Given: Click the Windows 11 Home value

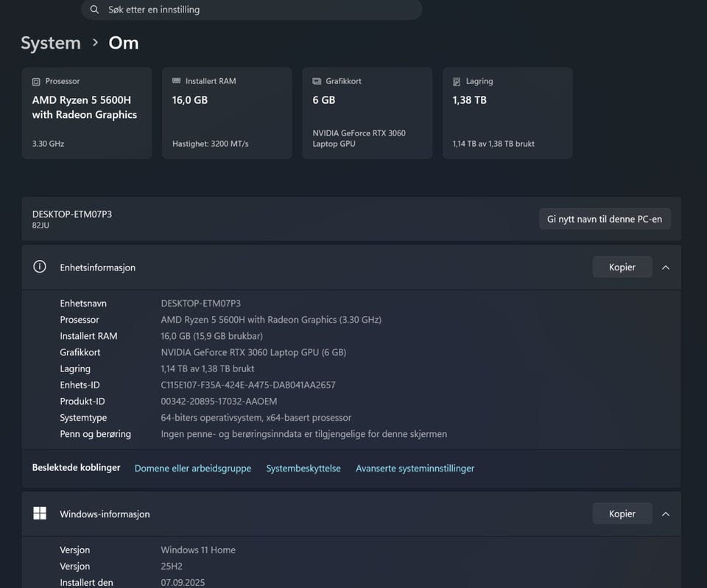Looking at the screenshot, I should pos(198,550).
